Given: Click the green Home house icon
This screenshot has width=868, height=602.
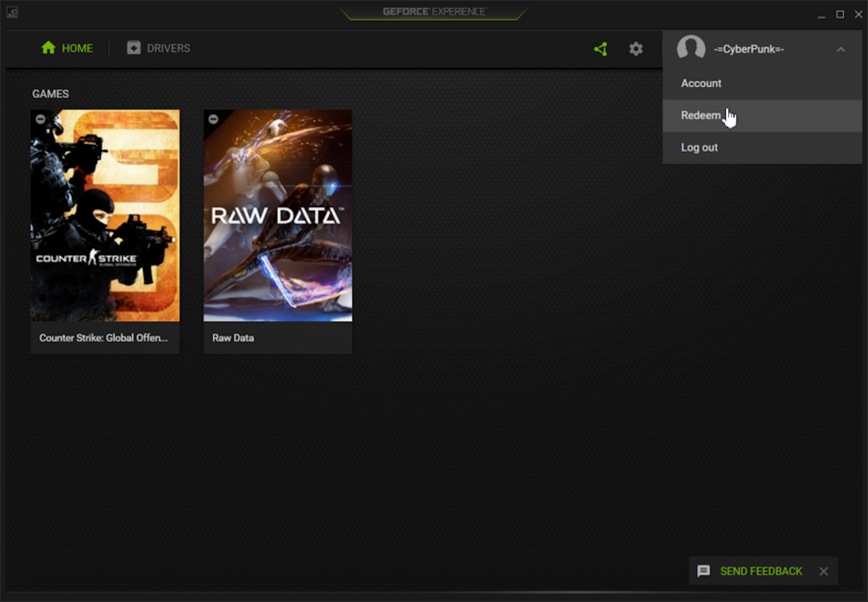Looking at the screenshot, I should [48, 48].
